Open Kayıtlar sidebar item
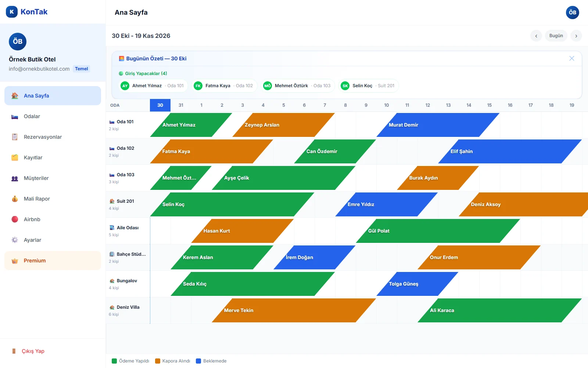The height and width of the screenshot is (368, 588). coord(53,158)
